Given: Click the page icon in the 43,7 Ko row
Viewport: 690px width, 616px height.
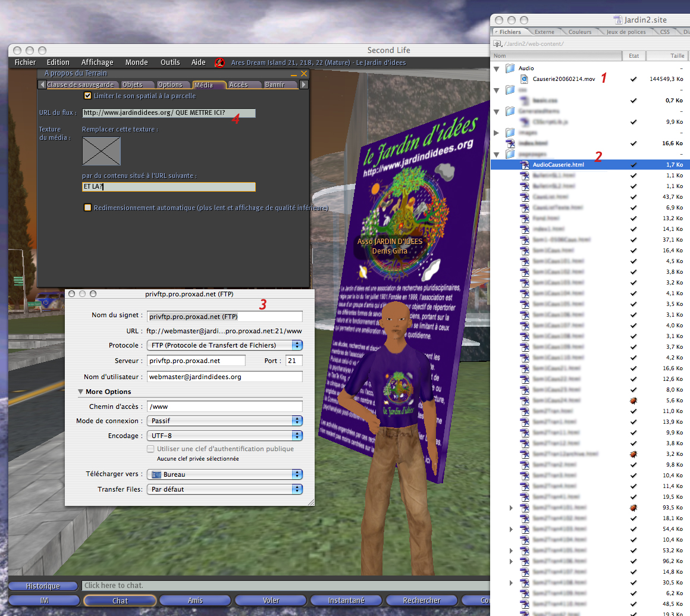Looking at the screenshot, I should pos(525,197).
